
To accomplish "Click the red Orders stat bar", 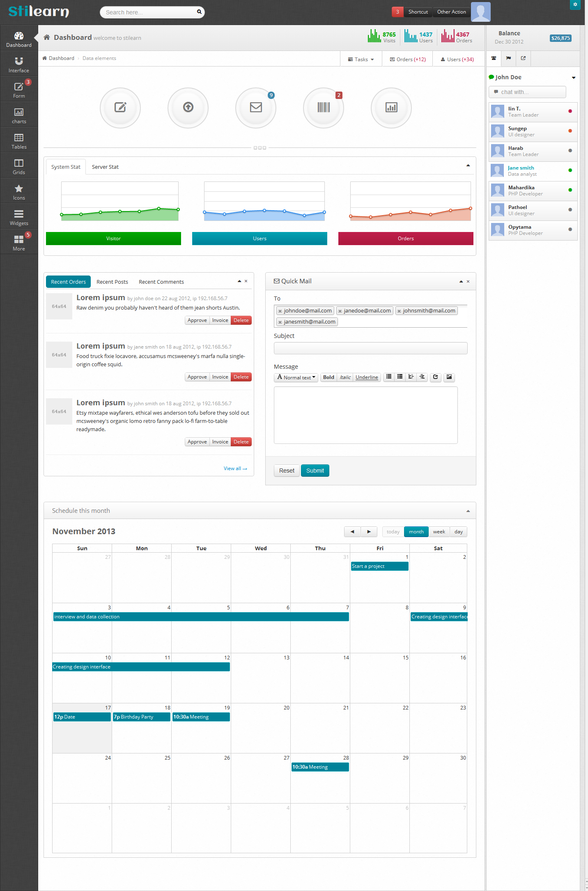I will [x=405, y=239].
